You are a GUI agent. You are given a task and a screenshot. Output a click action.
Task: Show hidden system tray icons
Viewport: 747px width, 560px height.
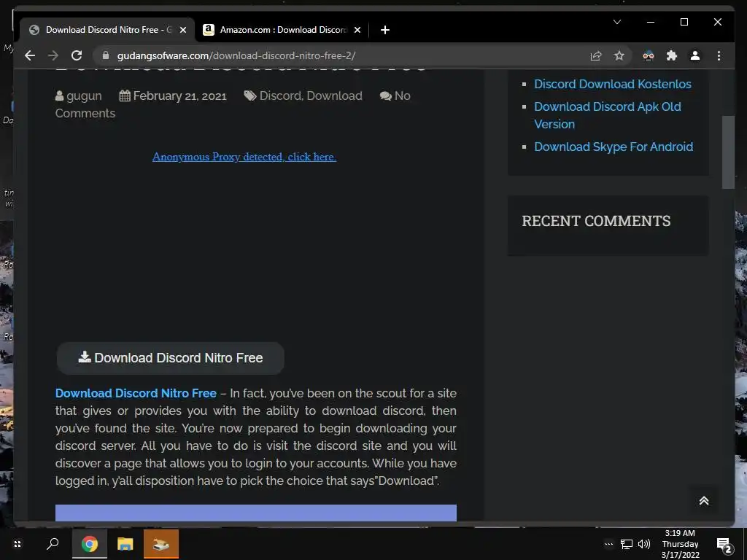click(609, 544)
